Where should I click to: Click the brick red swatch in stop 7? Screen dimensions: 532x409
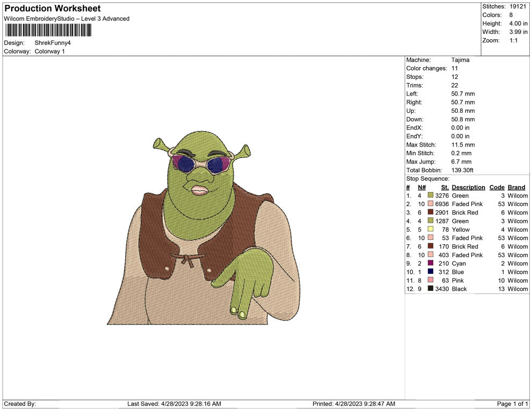430,246
